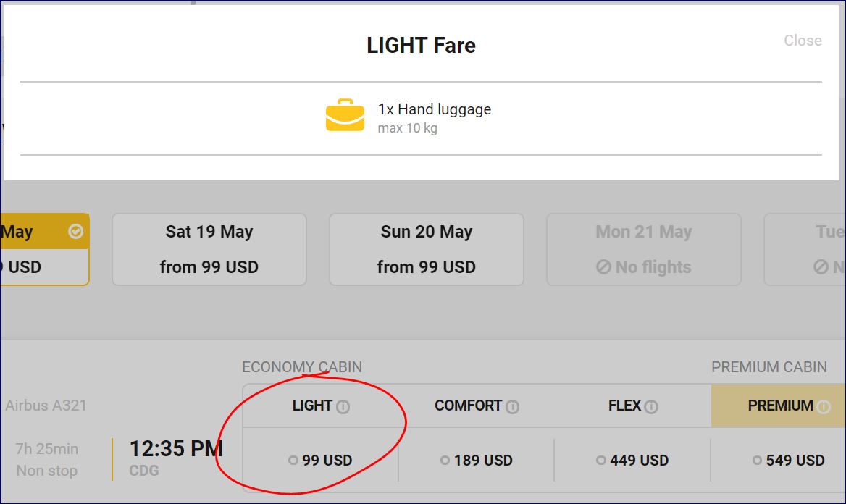Click the Mon 21 May date tab
846x504 pixels.
point(643,249)
